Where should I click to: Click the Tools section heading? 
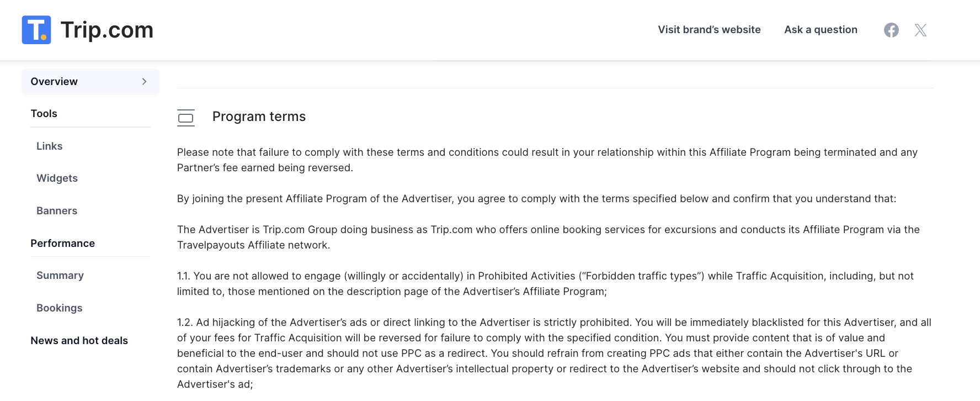pos(44,114)
